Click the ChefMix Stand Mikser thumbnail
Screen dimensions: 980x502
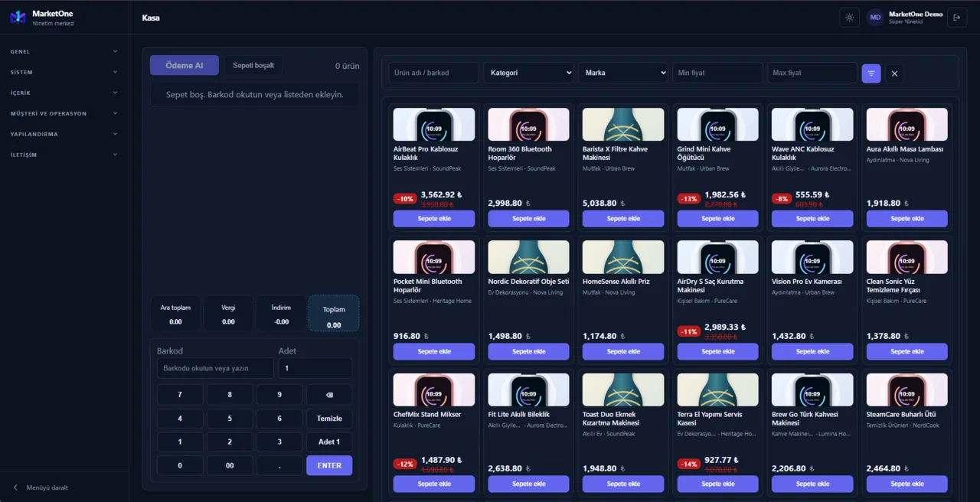[434, 390]
